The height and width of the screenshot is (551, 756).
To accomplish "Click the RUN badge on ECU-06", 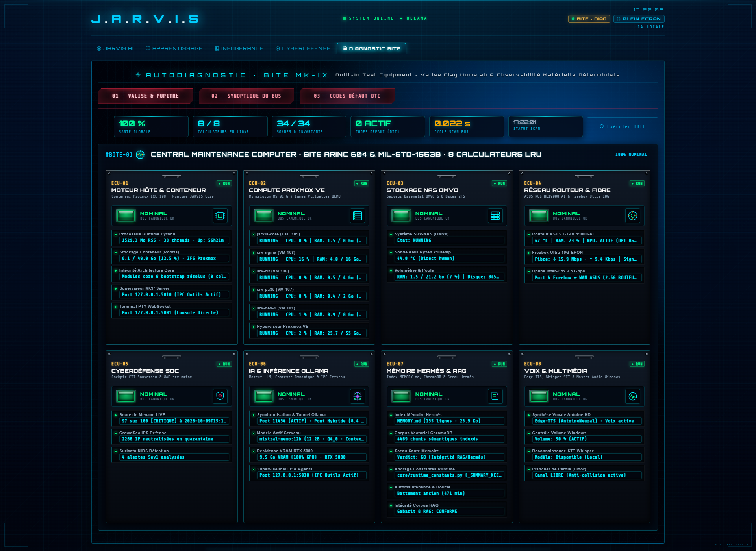I will point(362,364).
